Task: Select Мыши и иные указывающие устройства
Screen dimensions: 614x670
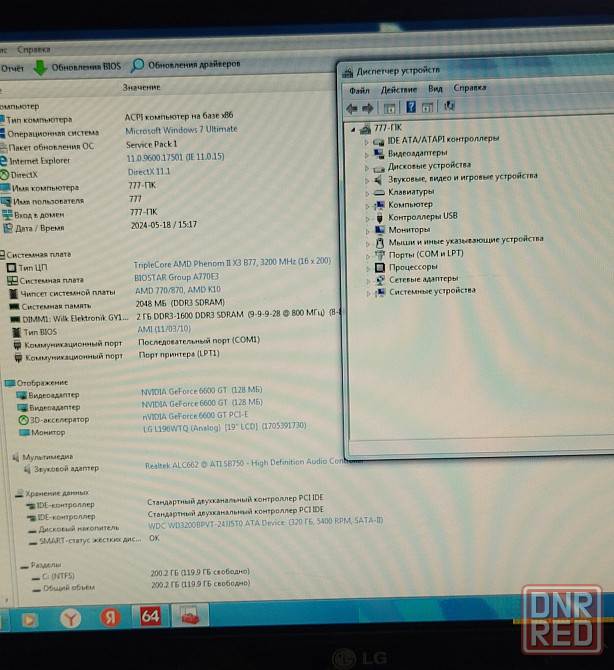Action: pos(466,241)
